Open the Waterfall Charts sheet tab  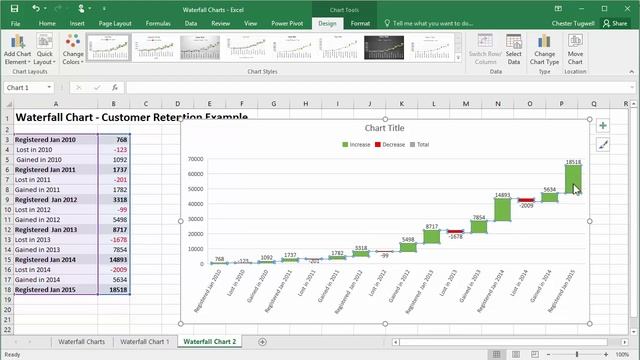tap(81, 342)
